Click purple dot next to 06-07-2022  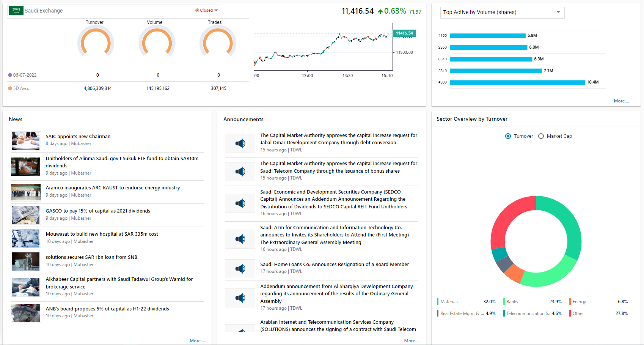[x=10, y=75]
